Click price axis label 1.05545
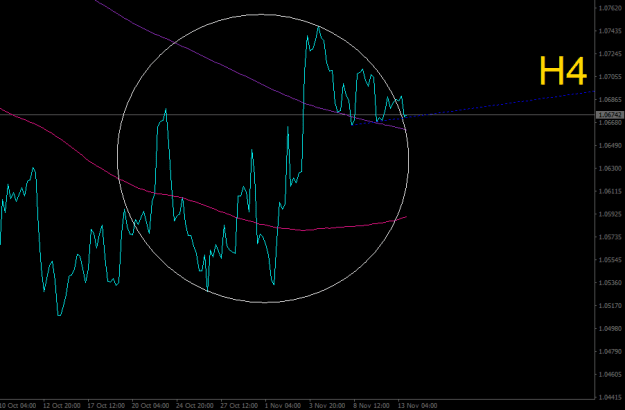 pyautogui.click(x=611, y=260)
